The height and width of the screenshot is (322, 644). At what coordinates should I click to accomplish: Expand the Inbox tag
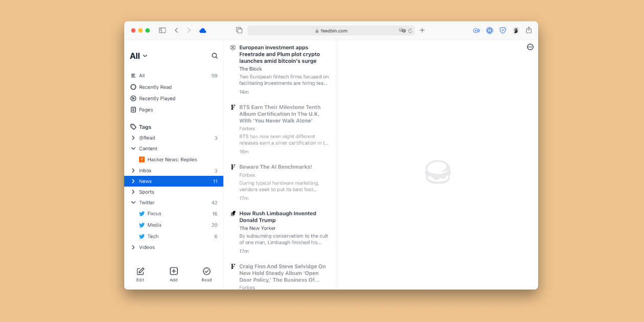click(x=133, y=171)
